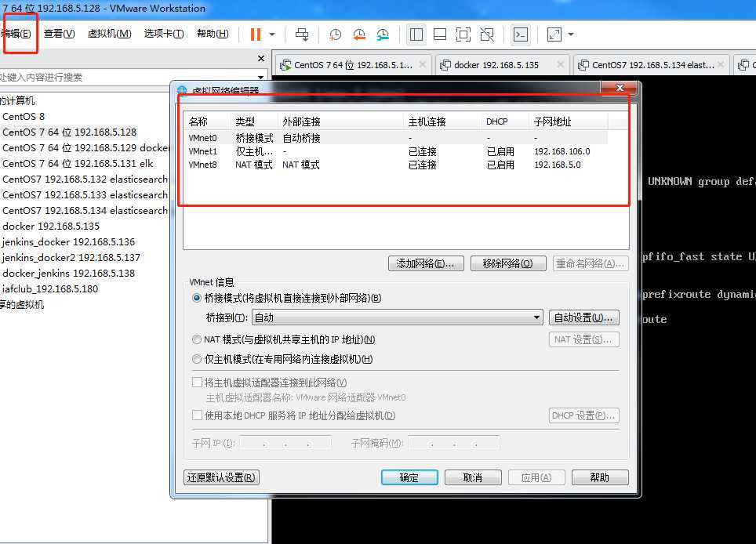
Task: Select the VMnet0 row in the network table
Action: click(x=396, y=138)
